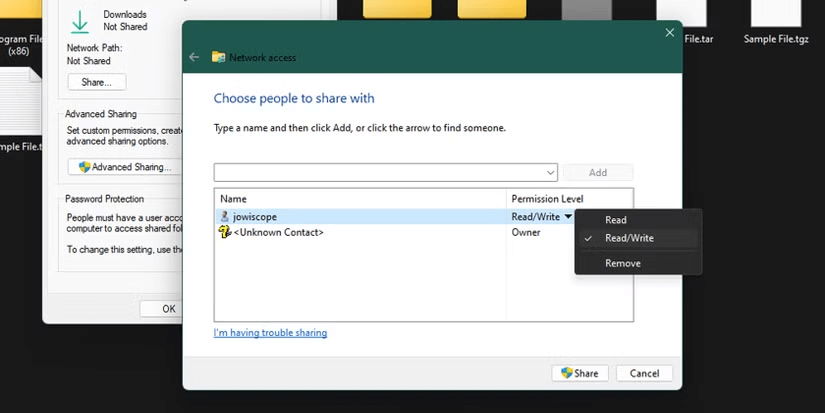Close the Network access dialog
The width and height of the screenshot is (825, 413).
[x=669, y=33]
